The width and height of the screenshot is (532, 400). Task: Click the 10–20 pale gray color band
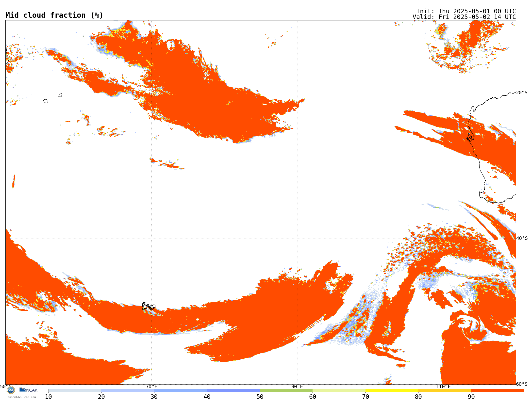pyautogui.click(x=75, y=391)
